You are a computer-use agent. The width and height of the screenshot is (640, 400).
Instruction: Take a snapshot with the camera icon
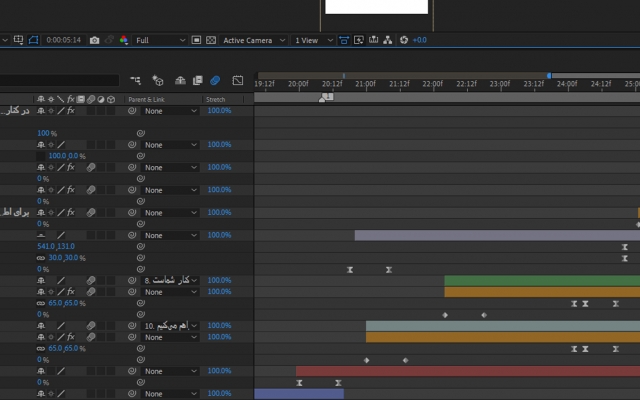pos(94,40)
